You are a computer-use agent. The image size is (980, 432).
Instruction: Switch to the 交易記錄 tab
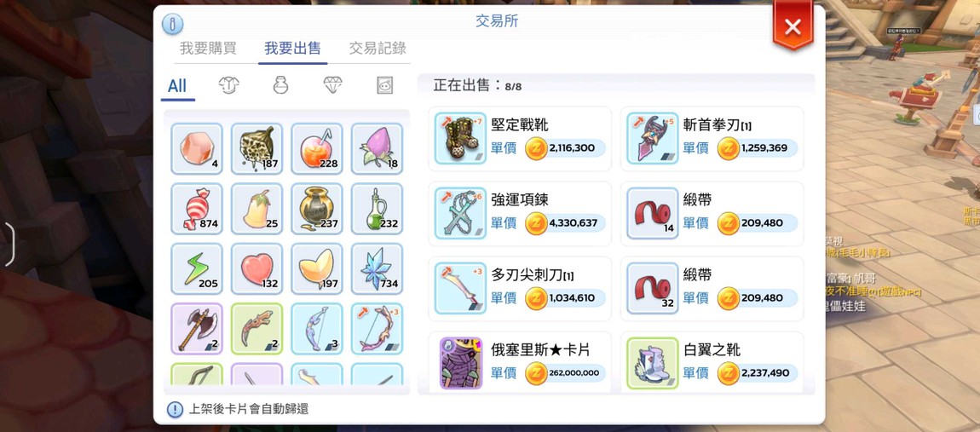coord(378,48)
